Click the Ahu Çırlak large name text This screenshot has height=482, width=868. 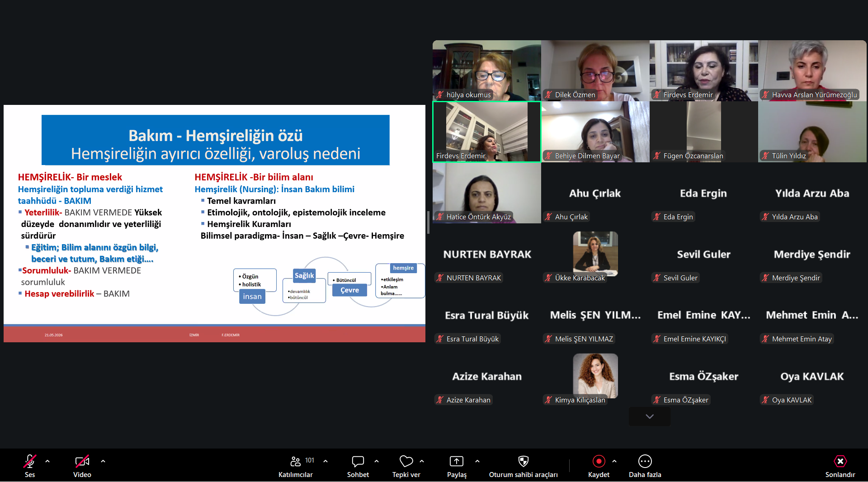click(595, 193)
